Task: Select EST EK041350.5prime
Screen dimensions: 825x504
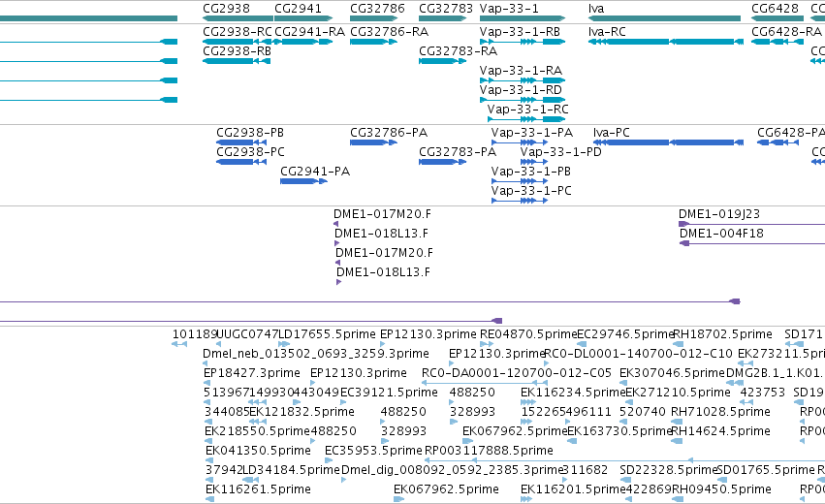Action: [x=258, y=451]
